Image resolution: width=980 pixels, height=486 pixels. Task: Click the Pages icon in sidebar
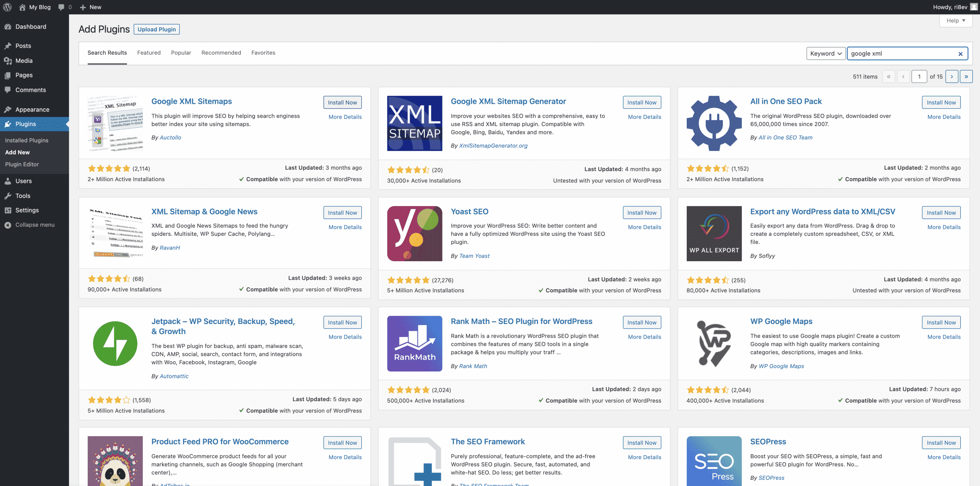[x=8, y=75]
